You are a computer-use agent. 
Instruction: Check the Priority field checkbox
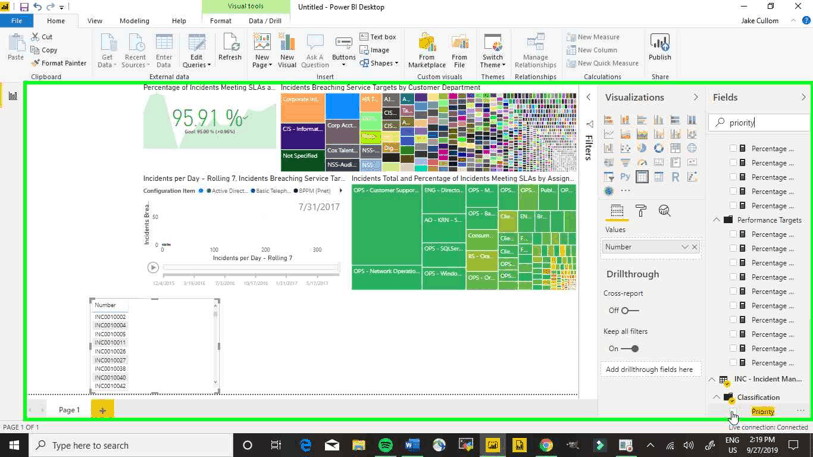pyautogui.click(x=733, y=411)
